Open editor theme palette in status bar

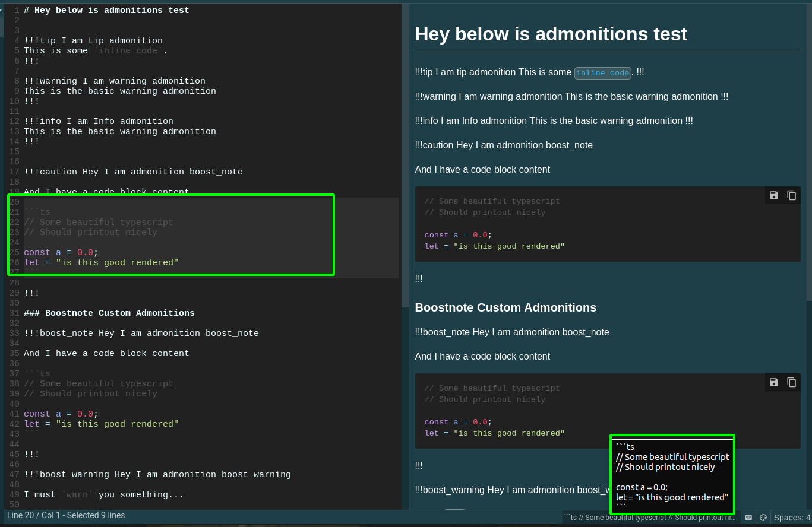point(763,518)
